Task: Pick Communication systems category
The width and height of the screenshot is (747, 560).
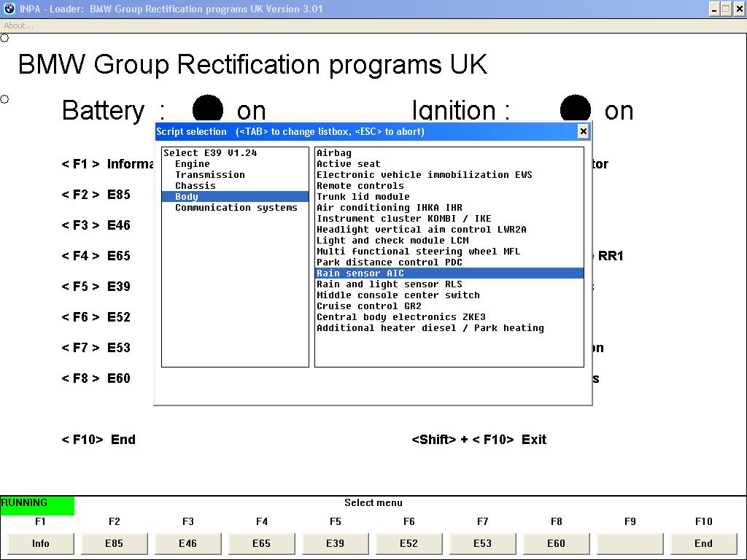Action: coord(236,208)
